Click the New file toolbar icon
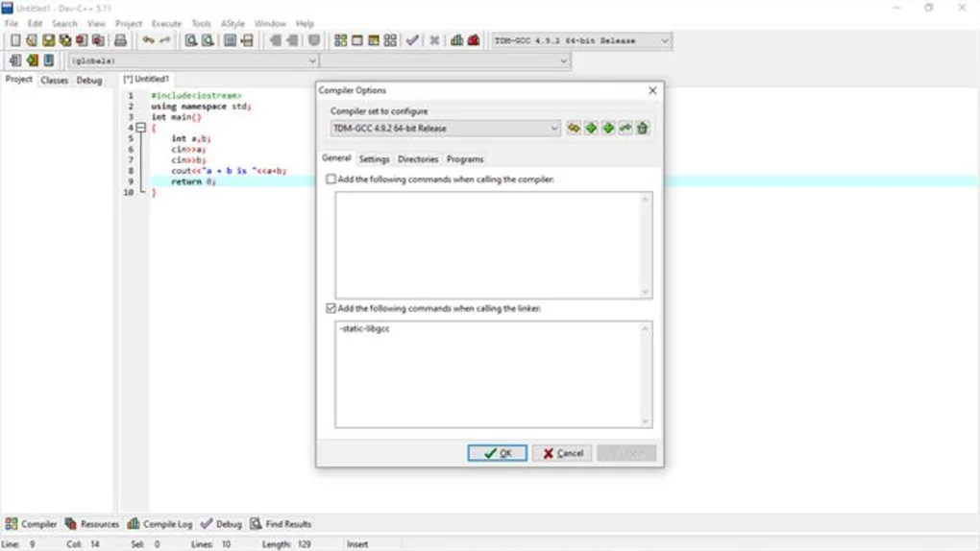This screenshot has height=551, width=980. click(15, 40)
